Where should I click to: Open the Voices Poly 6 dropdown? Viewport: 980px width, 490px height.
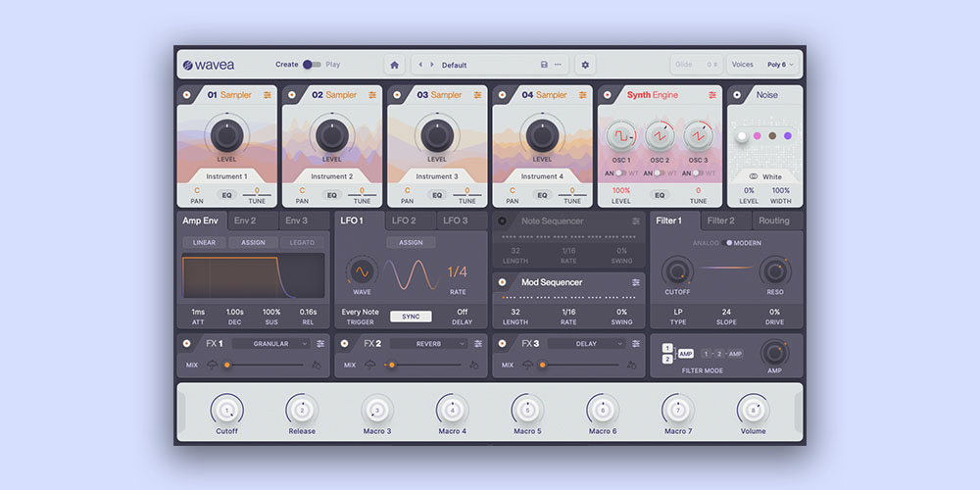click(781, 65)
